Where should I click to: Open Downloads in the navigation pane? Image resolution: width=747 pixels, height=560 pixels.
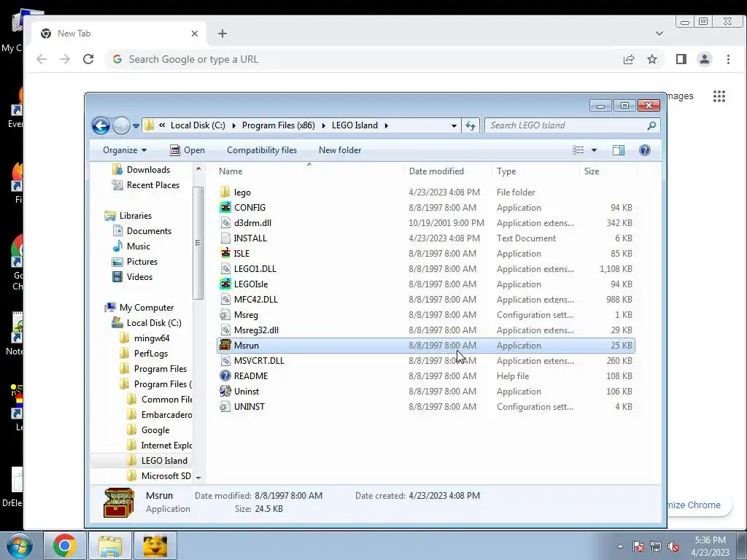148,169
